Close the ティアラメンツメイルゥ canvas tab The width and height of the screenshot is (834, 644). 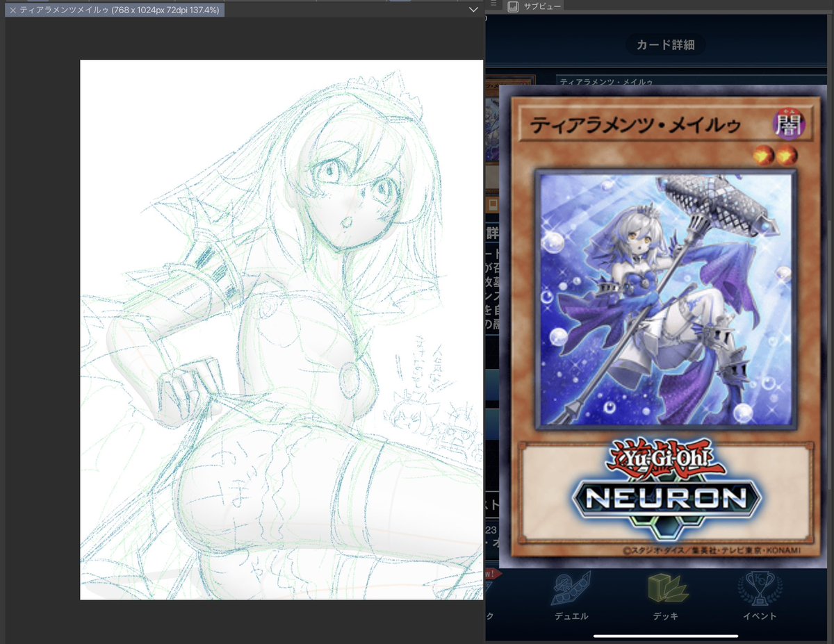coord(13,10)
